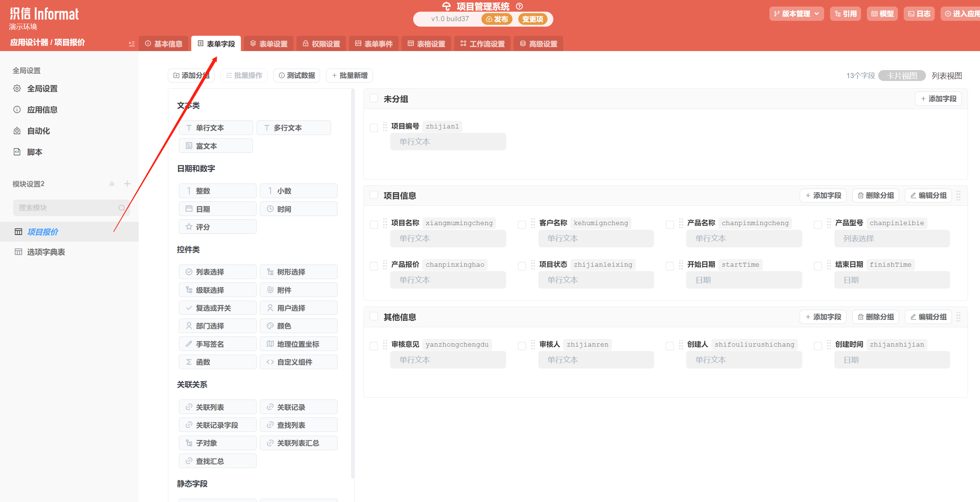Open the 工作流设置 tab

click(482, 44)
